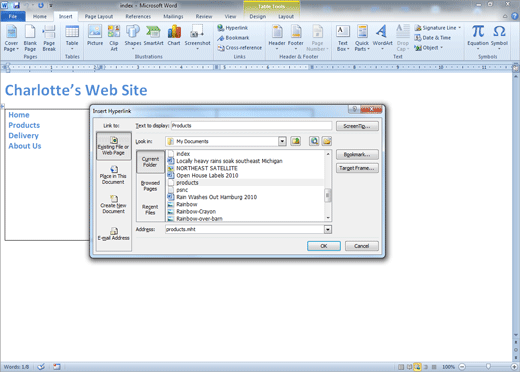
Task: Switch to the Page Layout tab
Action: (99, 16)
